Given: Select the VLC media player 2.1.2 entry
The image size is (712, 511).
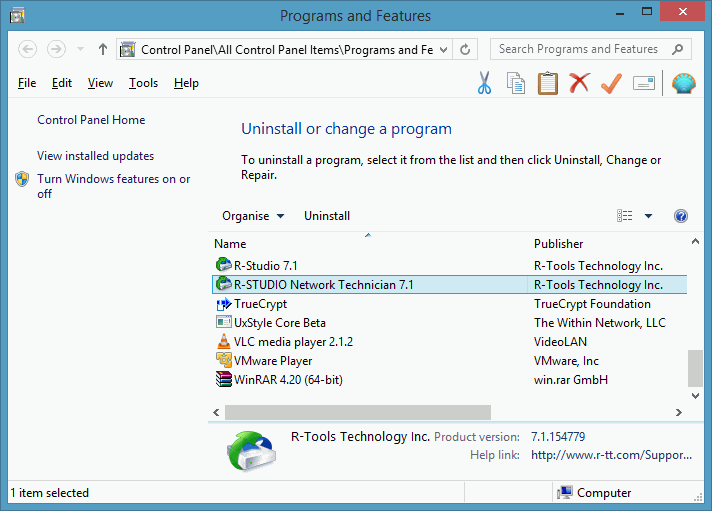Looking at the screenshot, I should click(450, 341).
